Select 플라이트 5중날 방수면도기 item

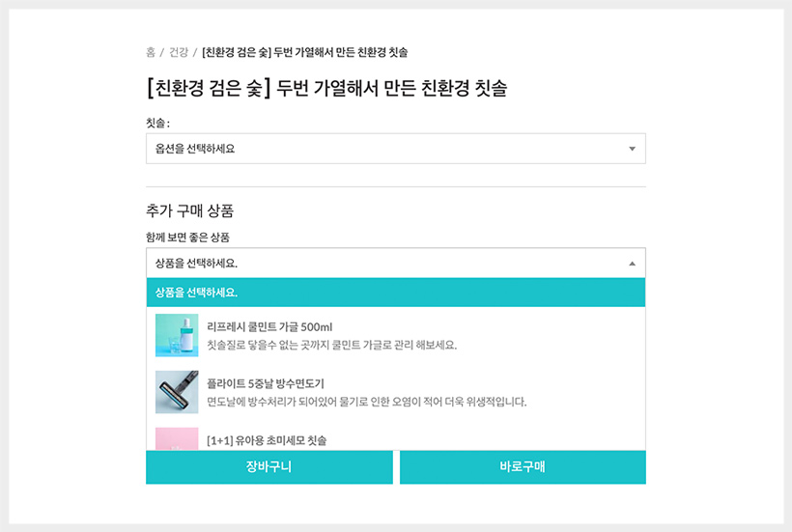(395, 392)
